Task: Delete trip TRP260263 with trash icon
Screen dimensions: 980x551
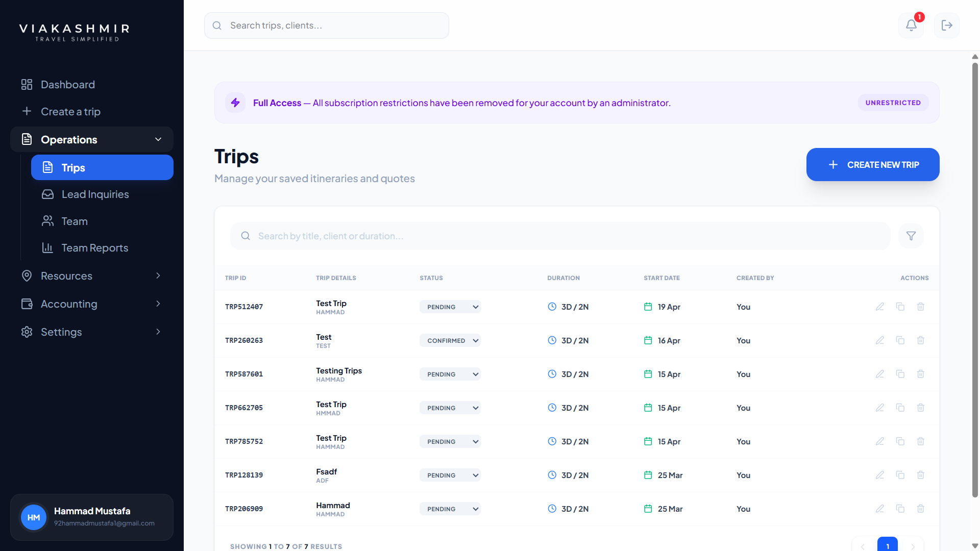Action: point(921,340)
